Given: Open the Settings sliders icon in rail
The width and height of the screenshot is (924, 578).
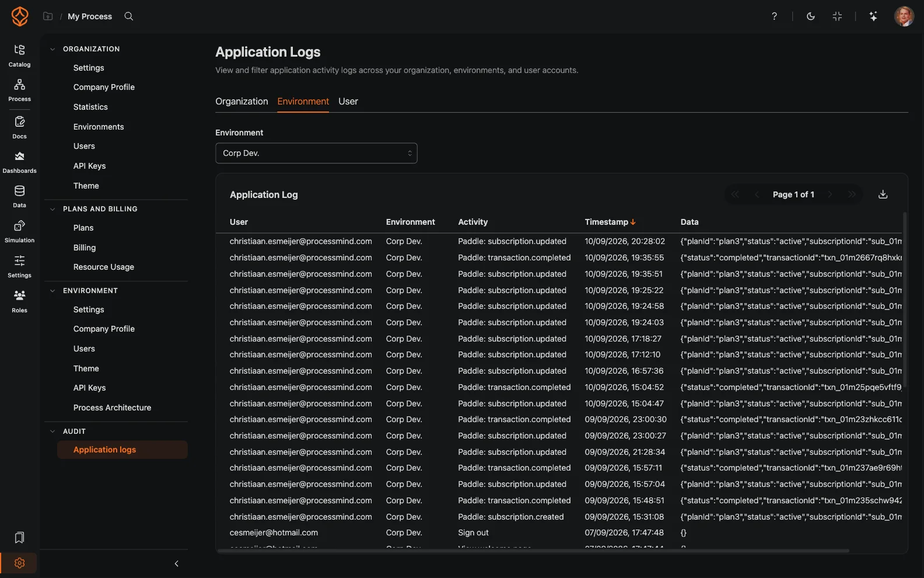Looking at the screenshot, I should pyautogui.click(x=19, y=267).
